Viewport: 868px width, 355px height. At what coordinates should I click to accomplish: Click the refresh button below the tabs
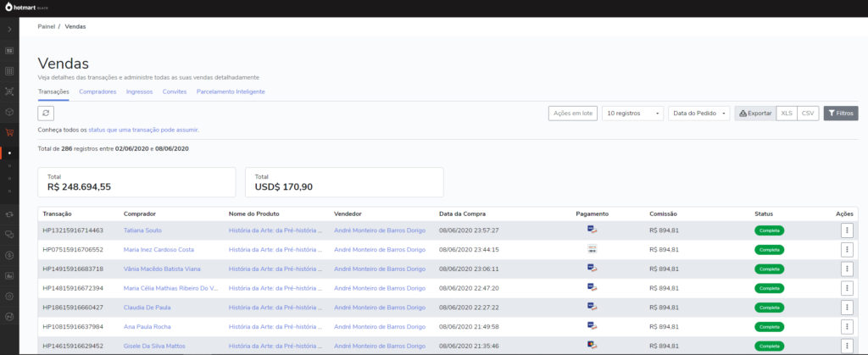[46, 113]
